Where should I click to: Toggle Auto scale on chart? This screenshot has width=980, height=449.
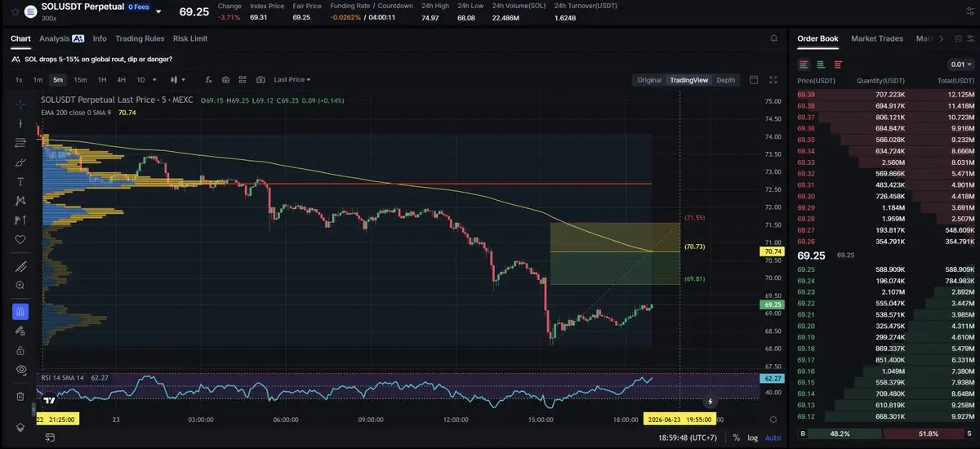pyautogui.click(x=773, y=438)
